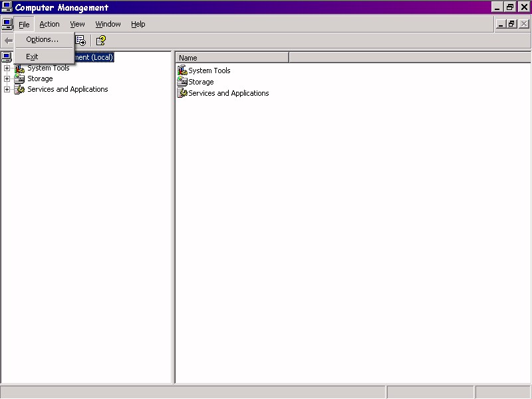Select Storage text in list pane

coord(201,82)
